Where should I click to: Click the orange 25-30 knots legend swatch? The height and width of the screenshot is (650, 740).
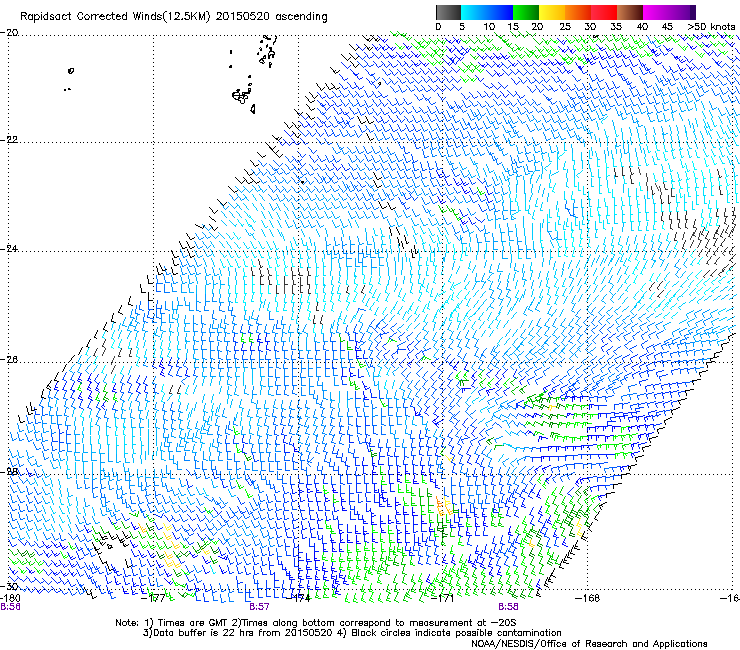578,12
